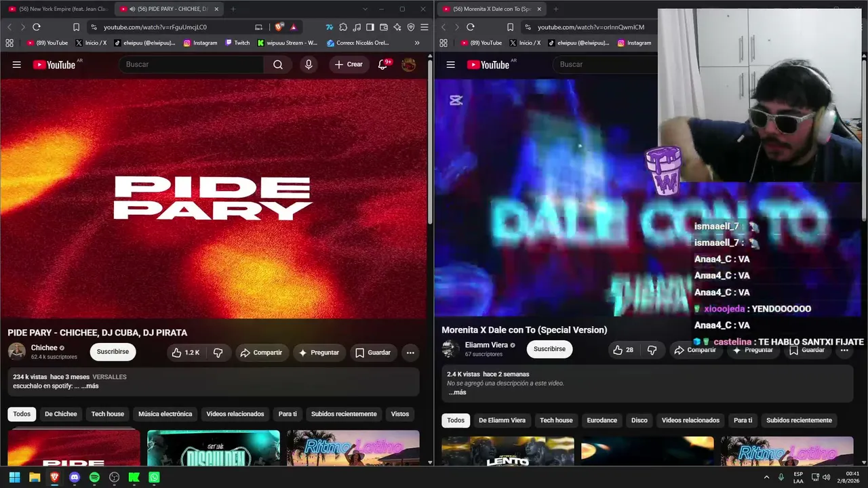Select Música electrónica chip
868x488 pixels.
click(x=165, y=414)
